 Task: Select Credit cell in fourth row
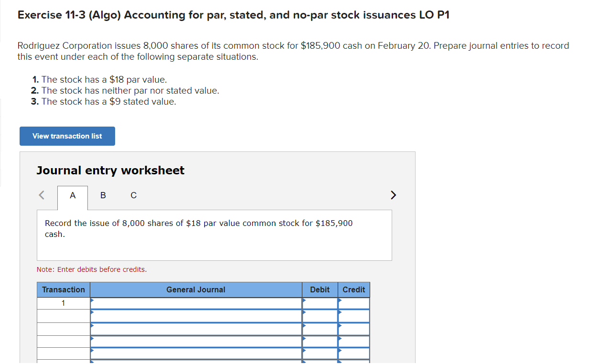pos(354,342)
